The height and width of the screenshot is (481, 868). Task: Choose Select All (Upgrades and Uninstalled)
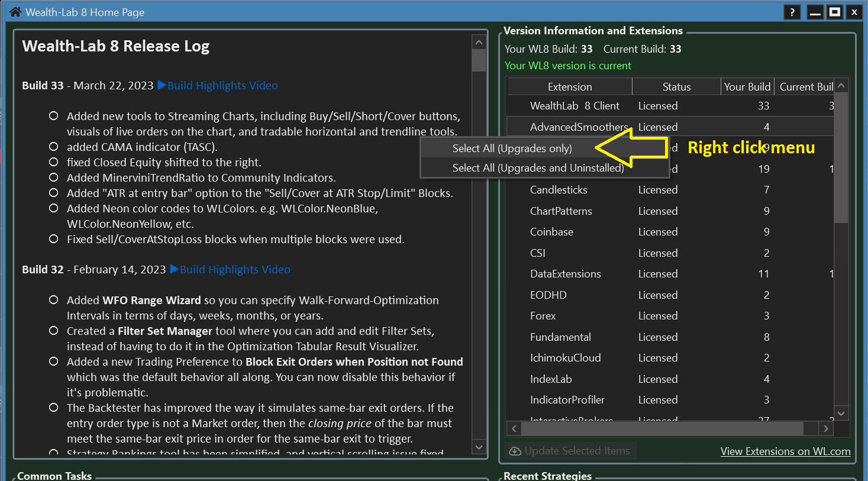point(538,168)
